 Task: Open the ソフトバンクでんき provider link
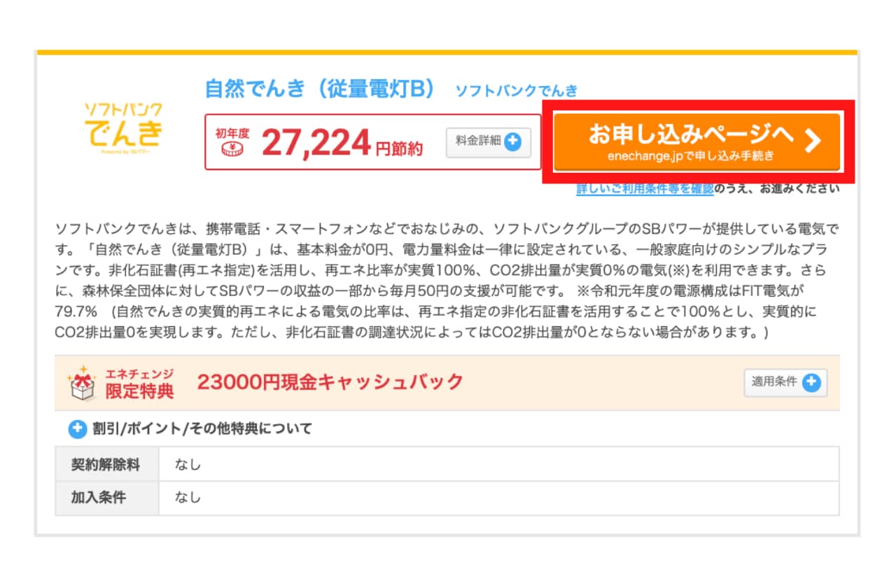point(517,90)
